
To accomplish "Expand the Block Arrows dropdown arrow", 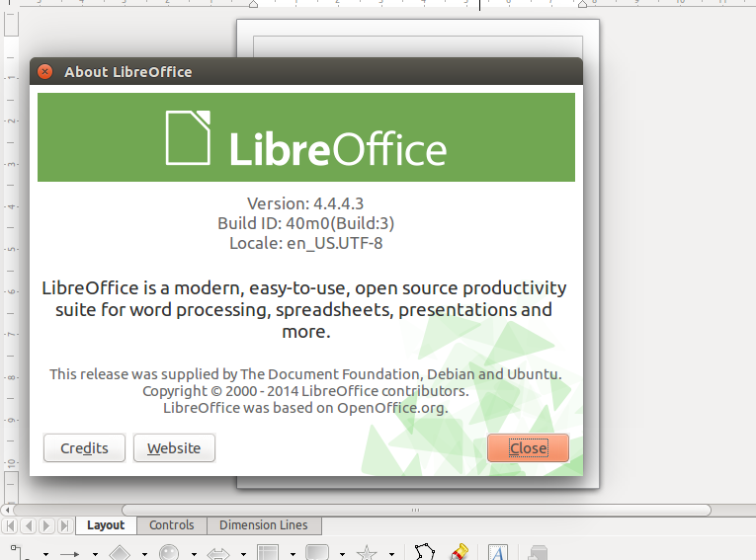I will 243,554.
